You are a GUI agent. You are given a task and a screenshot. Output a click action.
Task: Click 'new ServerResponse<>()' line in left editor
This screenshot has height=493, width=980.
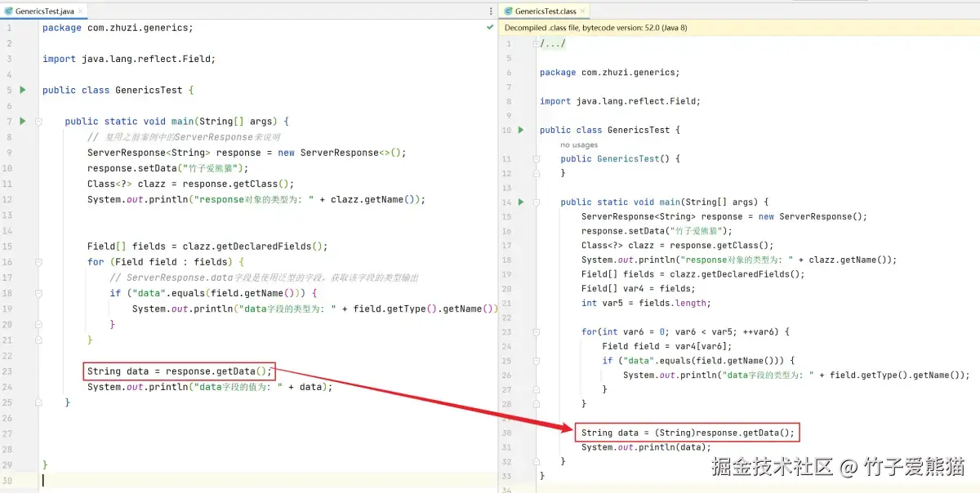click(x=247, y=153)
